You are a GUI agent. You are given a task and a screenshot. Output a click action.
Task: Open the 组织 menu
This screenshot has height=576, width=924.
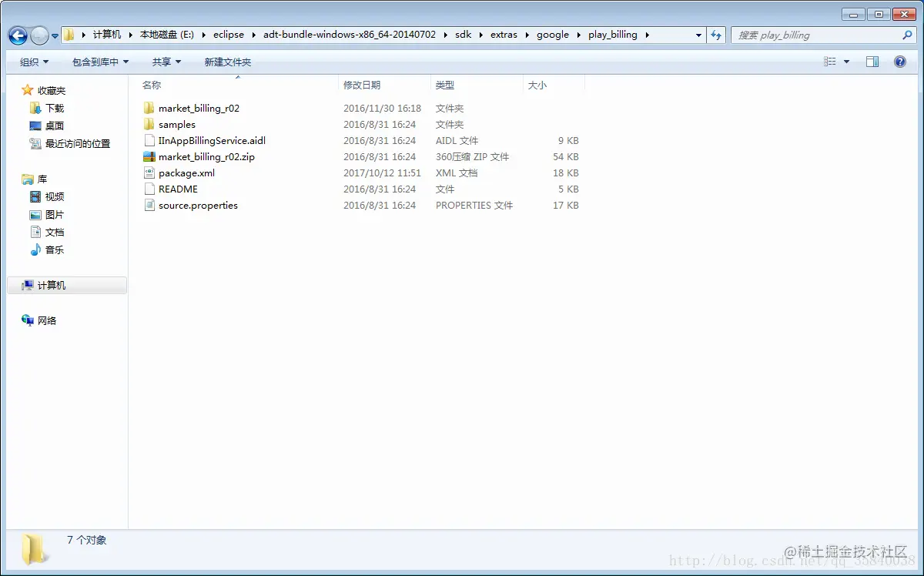tap(35, 62)
